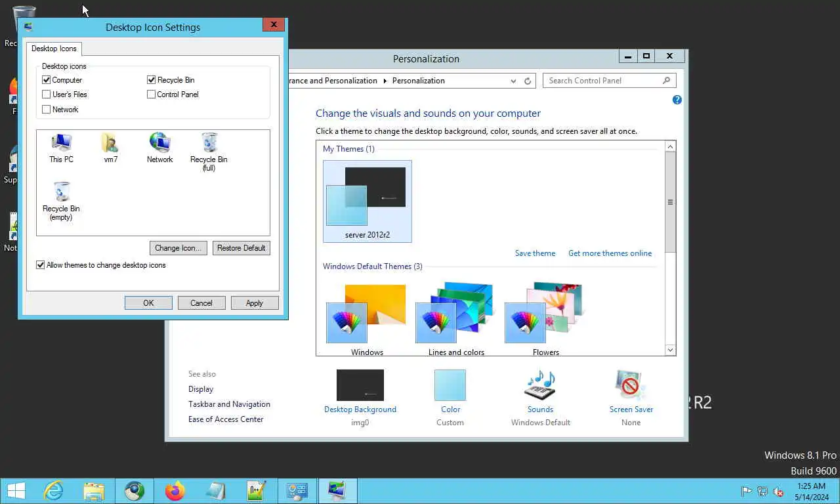Open Action Center flag in tray
Screen dimensions: 840x504
(x=746, y=491)
